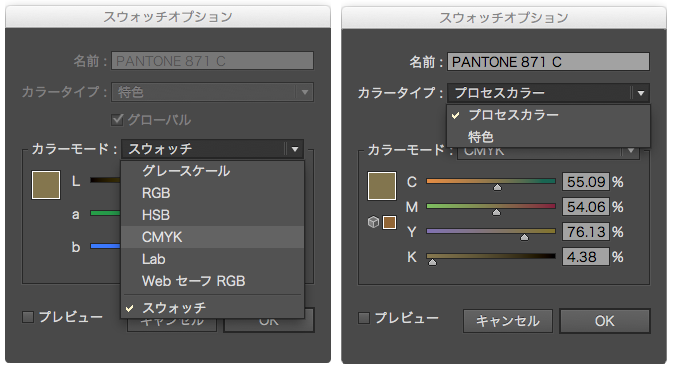676x372 pixels.
Task: Click the a channel slider
Action: click(x=106, y=213)
